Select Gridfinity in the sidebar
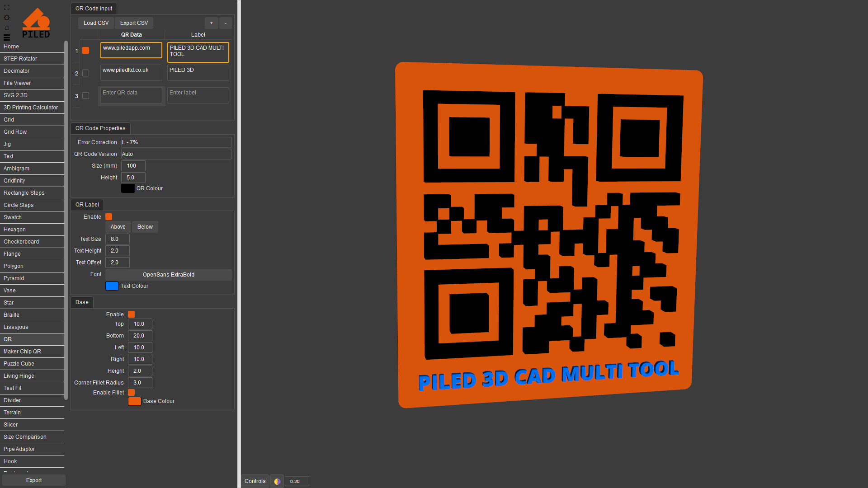The image size is (868, 488). click(14, 181)
